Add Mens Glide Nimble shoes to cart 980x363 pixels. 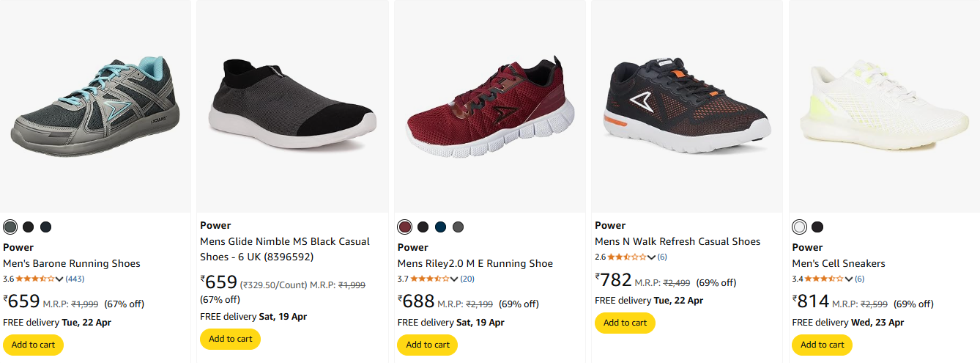point(230,339)
